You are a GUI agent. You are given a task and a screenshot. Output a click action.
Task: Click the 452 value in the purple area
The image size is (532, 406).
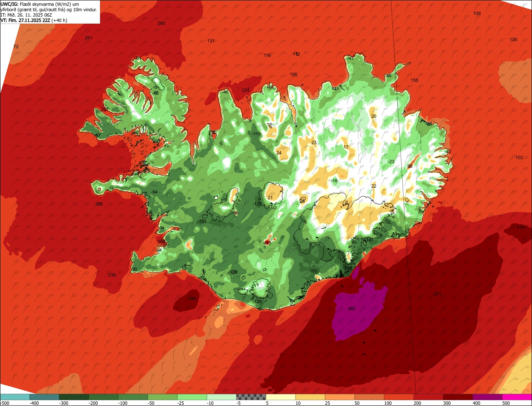pyautogui.click(x=352, y=308)
